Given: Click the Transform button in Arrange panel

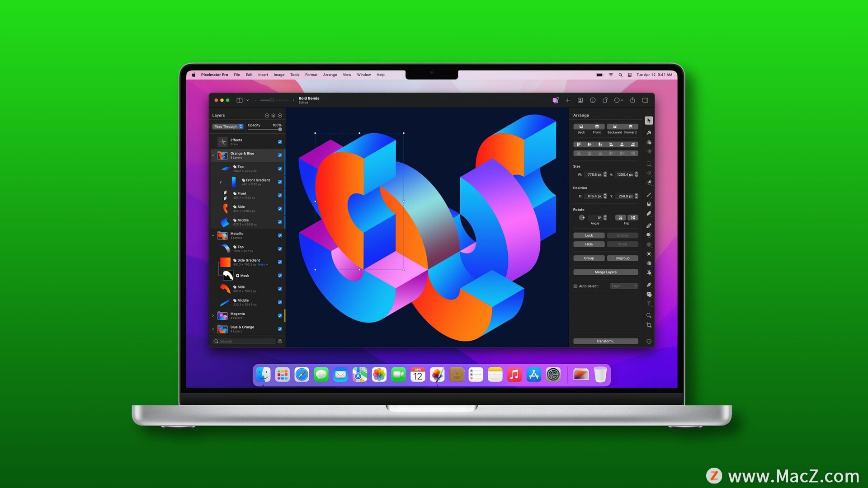Looking at the screenshot, I should point(605,341).
